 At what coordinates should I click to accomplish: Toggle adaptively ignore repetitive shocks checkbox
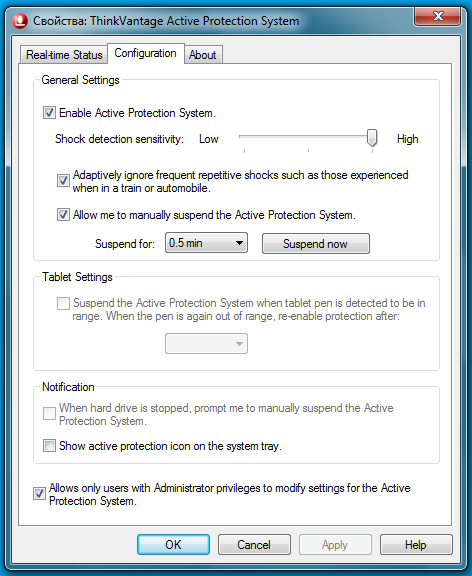click(63, 180)
